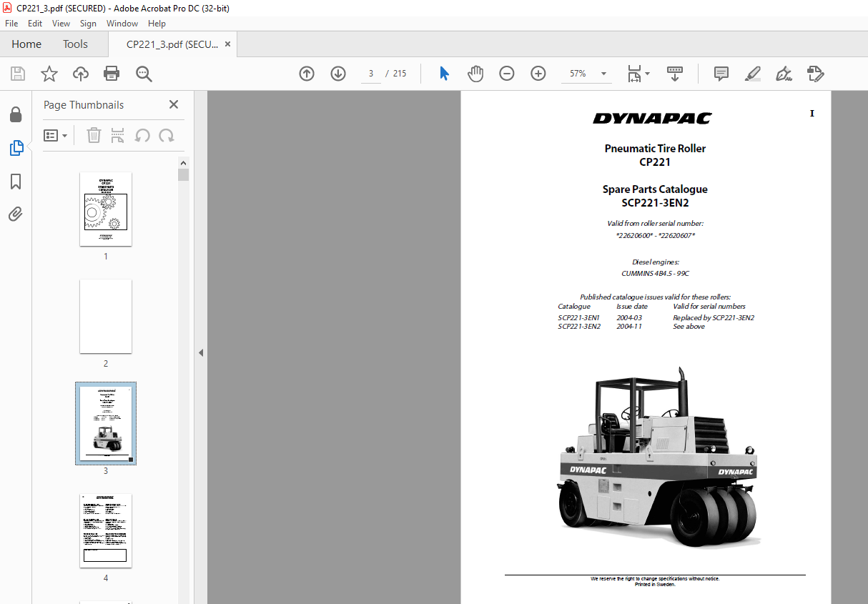Add a comment sticky note

[x=721, y=74]
